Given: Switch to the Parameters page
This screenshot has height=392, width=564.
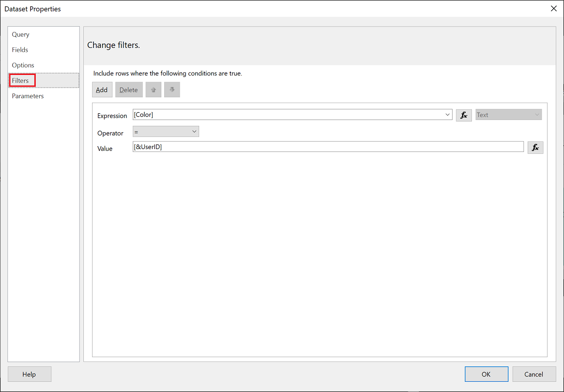Looking at the screenshot, I should pos(28,96).
